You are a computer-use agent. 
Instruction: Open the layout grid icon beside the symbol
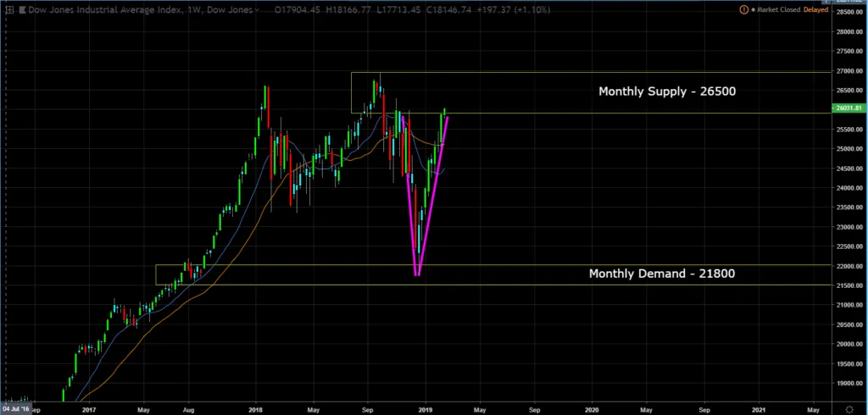(x=9, y=9)
